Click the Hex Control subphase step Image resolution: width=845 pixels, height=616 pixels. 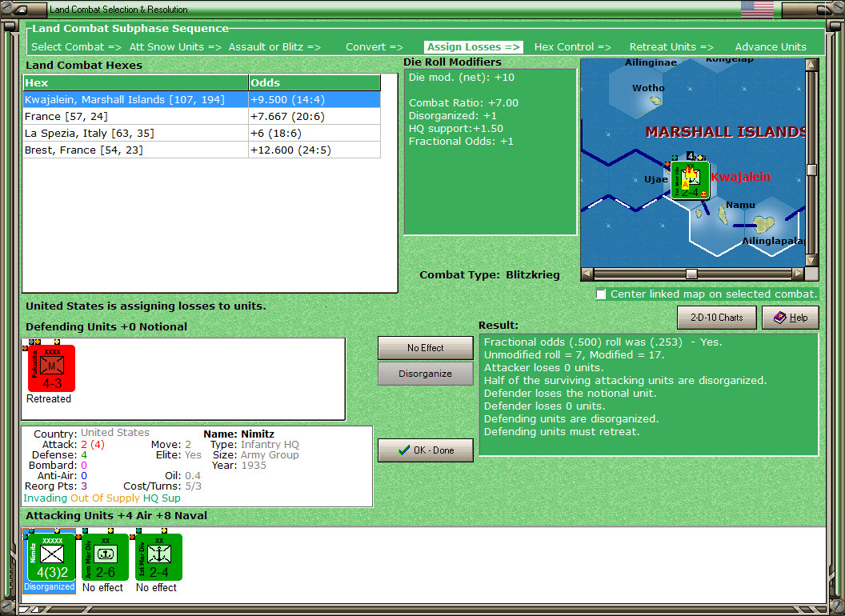coord(572,47)
